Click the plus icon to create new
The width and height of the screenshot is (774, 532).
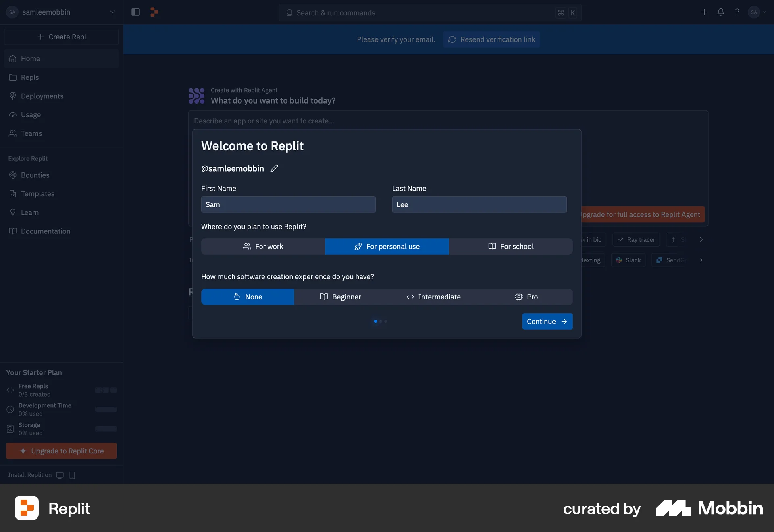tap(704, 12)
